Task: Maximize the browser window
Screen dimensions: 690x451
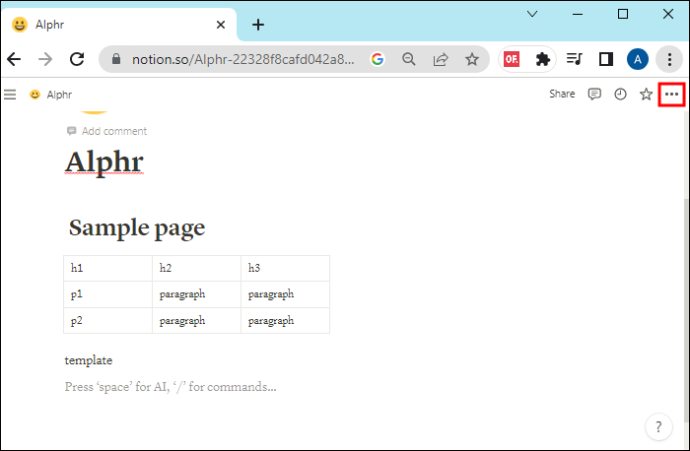Action: (623, 14)
